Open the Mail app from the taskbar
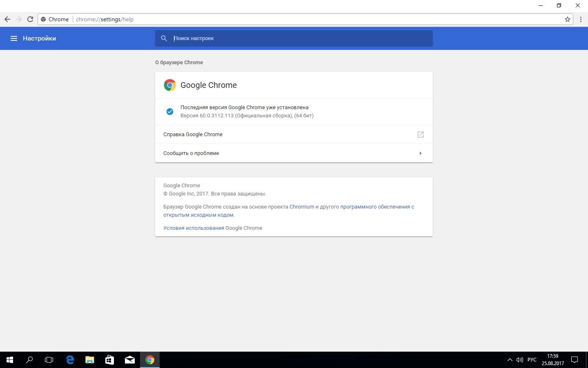The image size is (588, 368). 129,360
